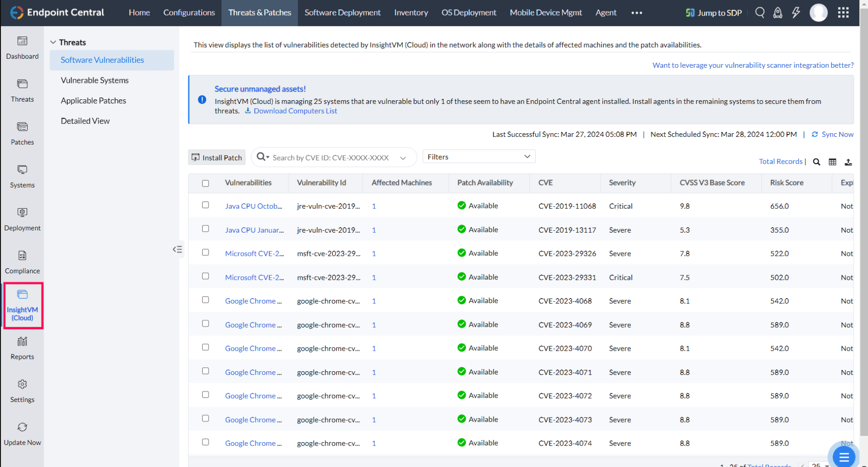The width and height of the screenshot is (868, 467).
Task: Sort by the Risk Score column header
Action: click(x=786, y=183)
